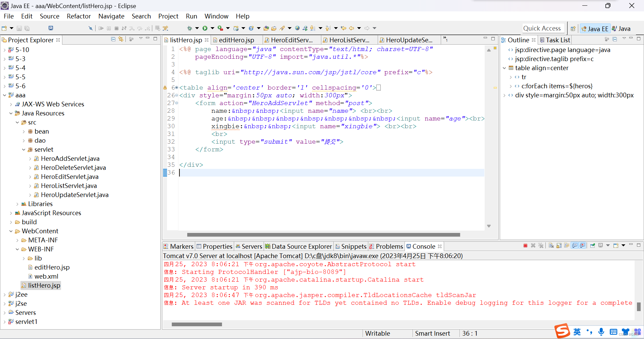
Task: Toggle Sogou voice input microphone
Action: click(601, 332)
